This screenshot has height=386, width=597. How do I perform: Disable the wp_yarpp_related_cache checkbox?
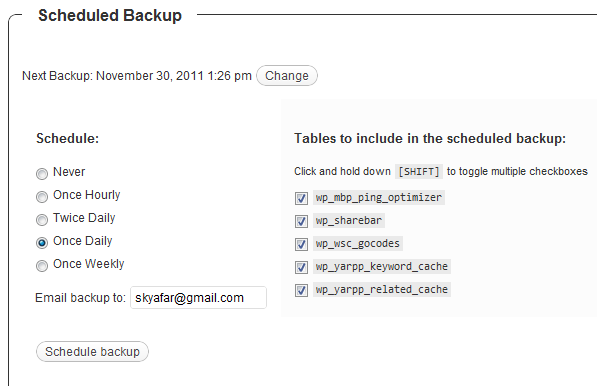301,290
